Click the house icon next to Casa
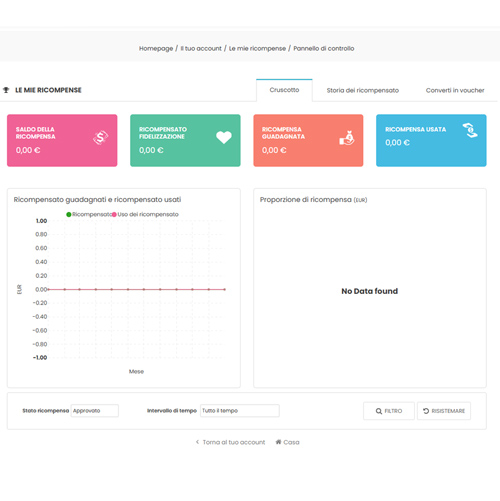 point(278,442)
